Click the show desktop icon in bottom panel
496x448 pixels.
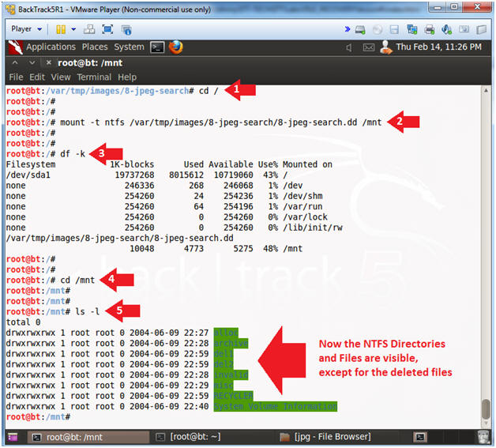13,437
